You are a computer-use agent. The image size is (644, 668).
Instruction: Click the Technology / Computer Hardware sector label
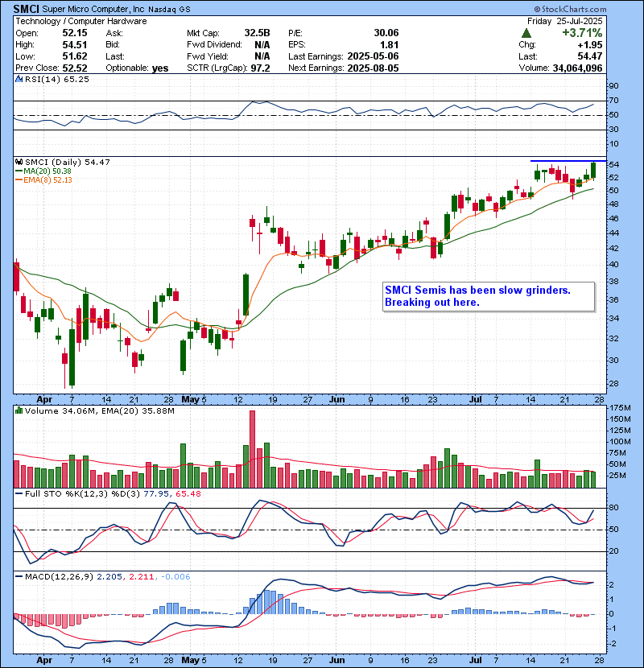(81, 21)
